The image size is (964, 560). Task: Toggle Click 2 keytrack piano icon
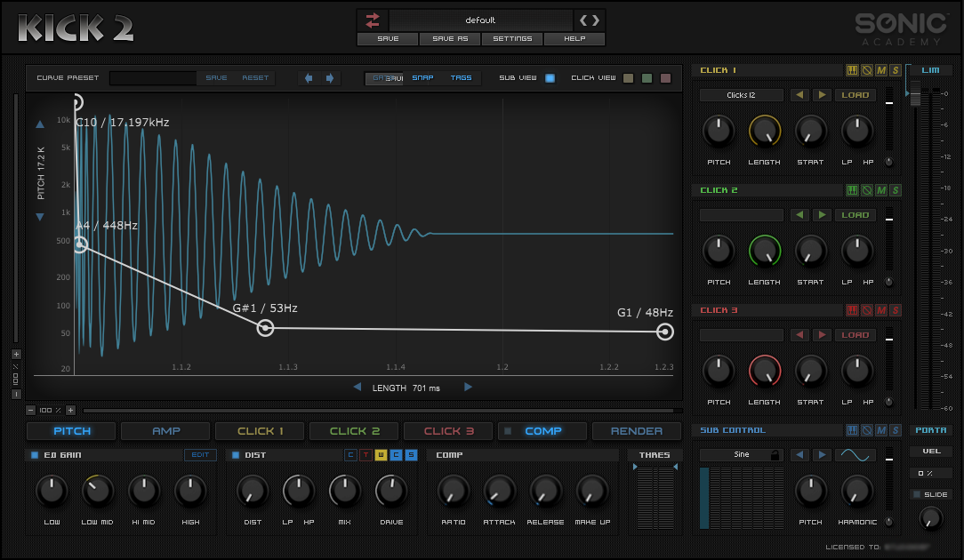852,190
